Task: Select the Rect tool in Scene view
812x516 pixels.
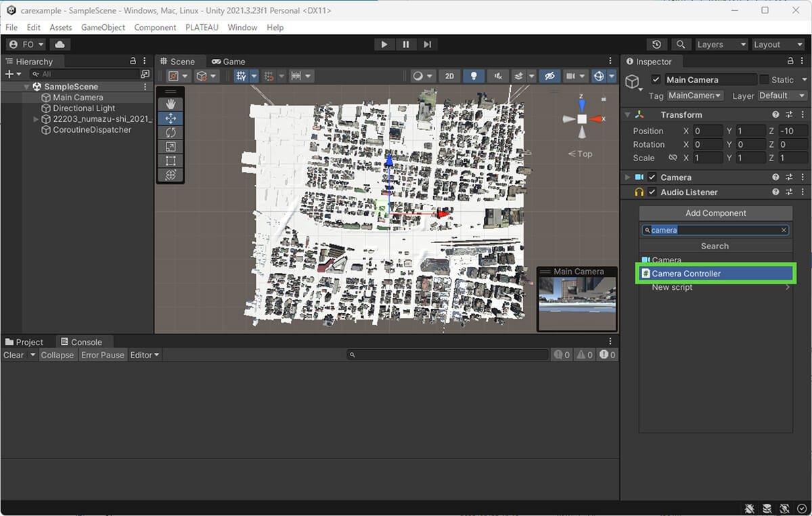Action: [171, 160]
